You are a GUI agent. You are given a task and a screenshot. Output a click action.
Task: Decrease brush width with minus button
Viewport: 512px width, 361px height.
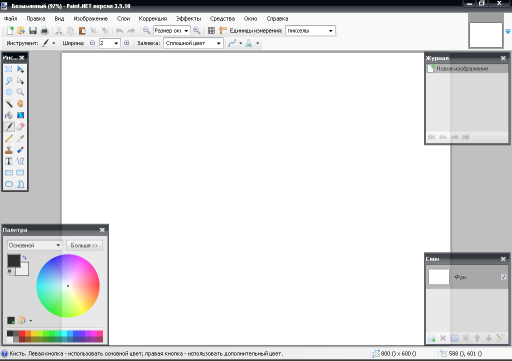coord(92,43)
